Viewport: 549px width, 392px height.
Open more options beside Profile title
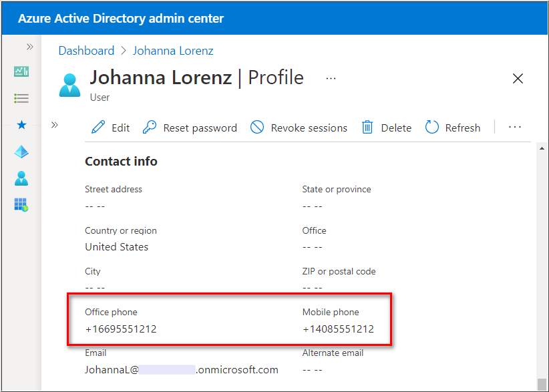[331, 78]
